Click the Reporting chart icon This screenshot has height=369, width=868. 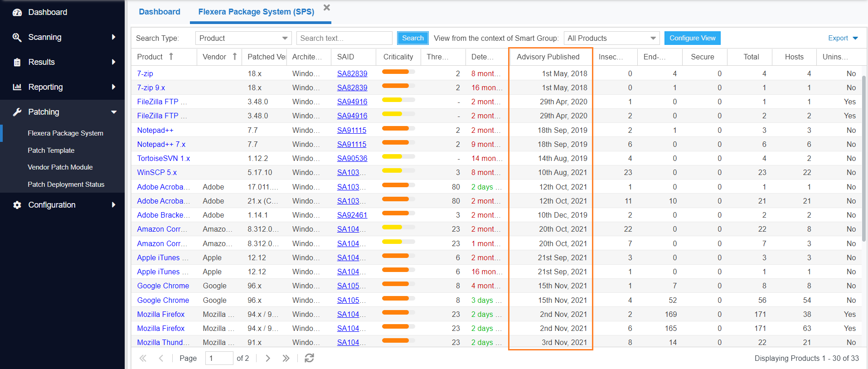17,87
